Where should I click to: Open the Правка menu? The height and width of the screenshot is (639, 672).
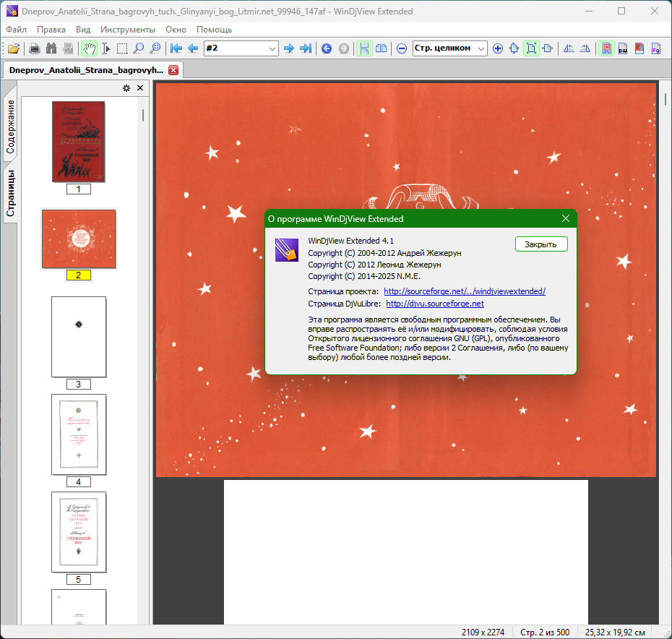(51, 30)
